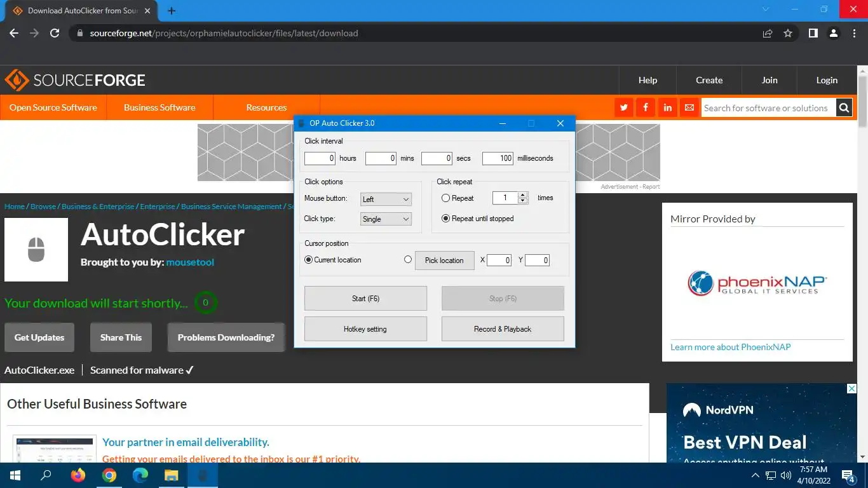Increase repeat times with up arrow
Screen dimensions: 868x488
[x=523, y=195]
